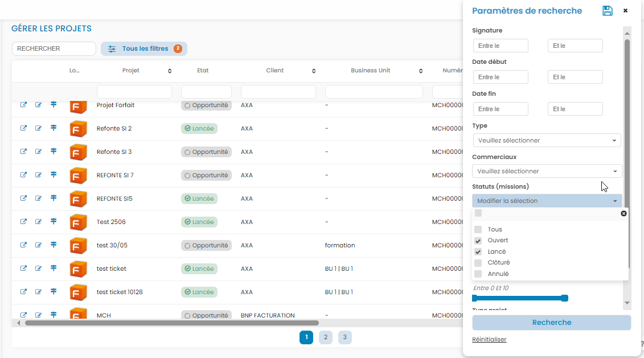Check the Annulé status checkbox
Image resolution: width=644 pixels, height=358 pixels.
(478, 274)
